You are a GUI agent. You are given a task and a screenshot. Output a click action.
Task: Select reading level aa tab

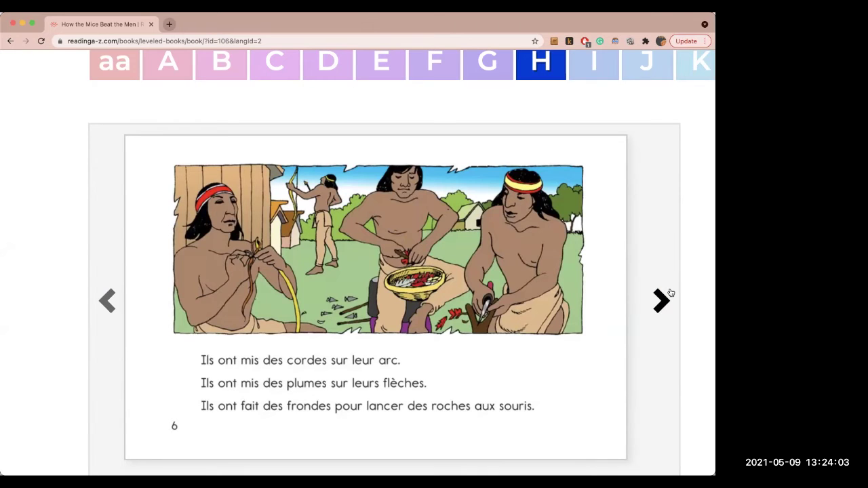[115, 64]
